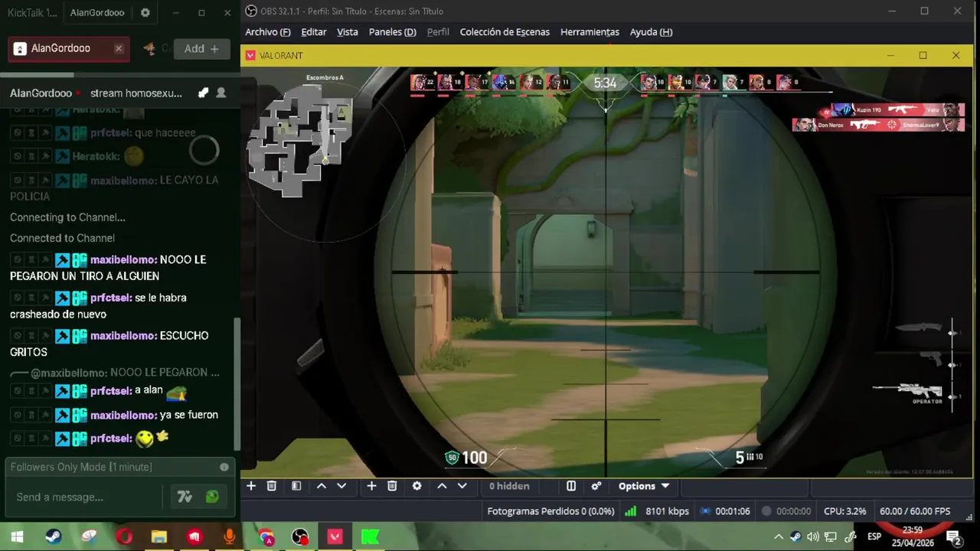Open the notification center icon
Screen dimensions: 980x551
(953, 538)
